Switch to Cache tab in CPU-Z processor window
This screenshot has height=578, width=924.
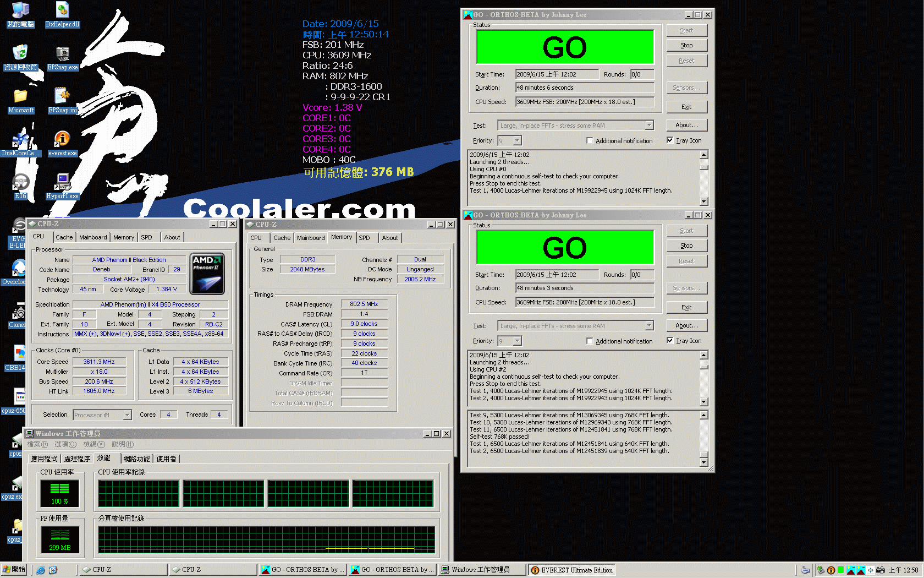(64, 237)
